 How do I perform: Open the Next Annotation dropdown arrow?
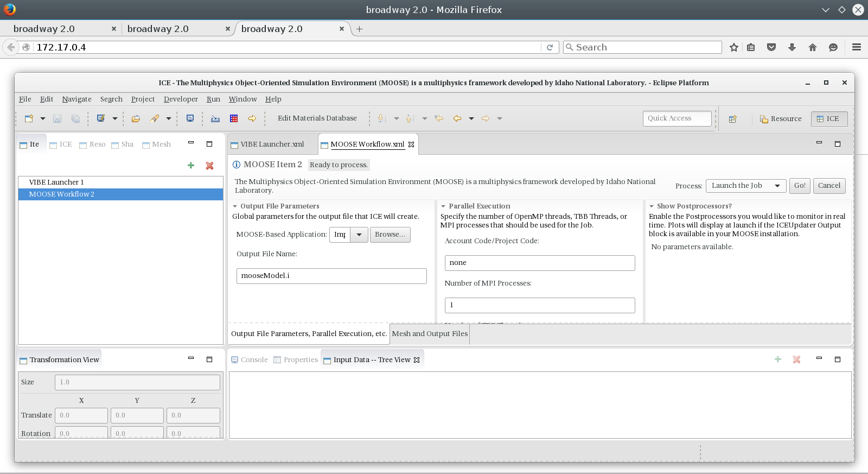click(396, 118)
